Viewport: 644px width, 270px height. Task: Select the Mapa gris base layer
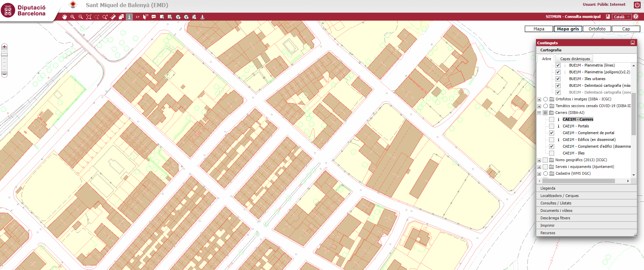coord(568,29)
